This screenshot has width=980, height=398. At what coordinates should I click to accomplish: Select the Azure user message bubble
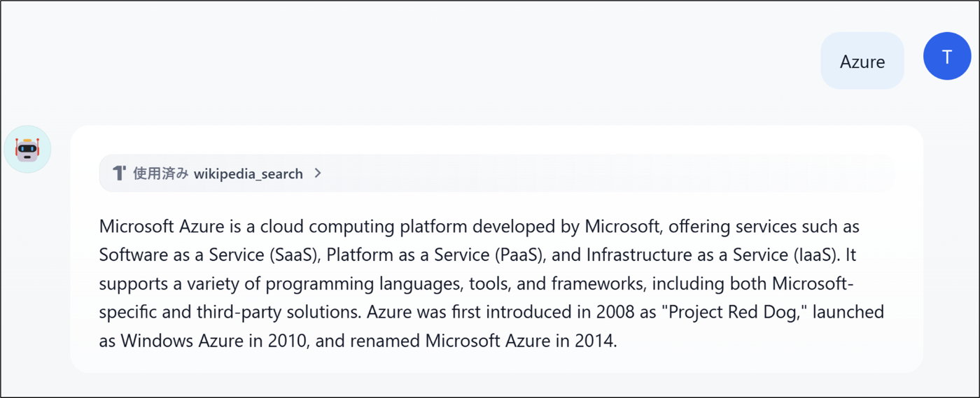(x=862, y=61)
